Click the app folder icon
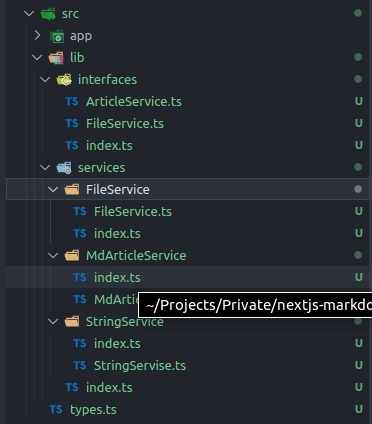This screenshot has width=372, height=424. point(57,36)
